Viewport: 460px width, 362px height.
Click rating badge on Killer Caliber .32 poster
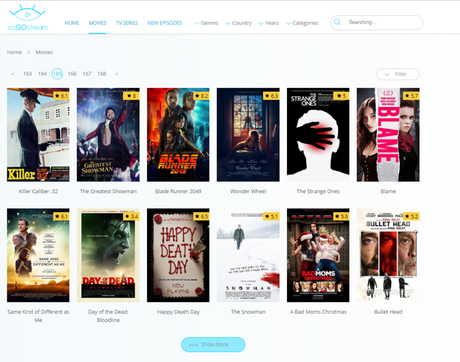[x=61, y=96]
